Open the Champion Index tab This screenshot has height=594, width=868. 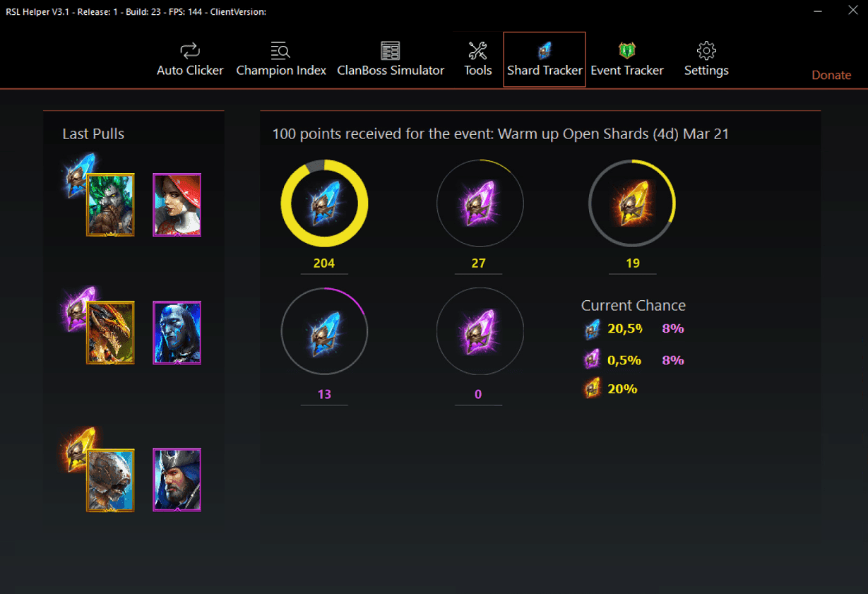(281, 59)
